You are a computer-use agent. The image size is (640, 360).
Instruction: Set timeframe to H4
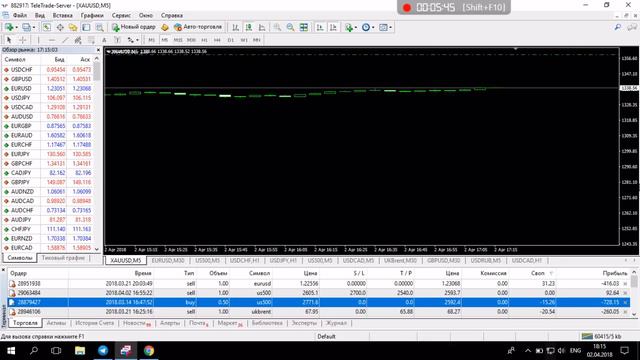coord(217,40)
